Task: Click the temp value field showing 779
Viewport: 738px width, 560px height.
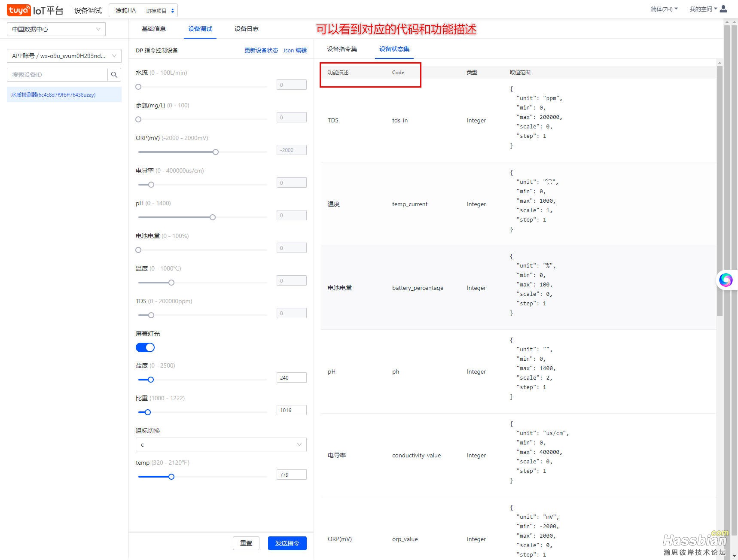Action: pyautogui.click(x=292, y=475)
